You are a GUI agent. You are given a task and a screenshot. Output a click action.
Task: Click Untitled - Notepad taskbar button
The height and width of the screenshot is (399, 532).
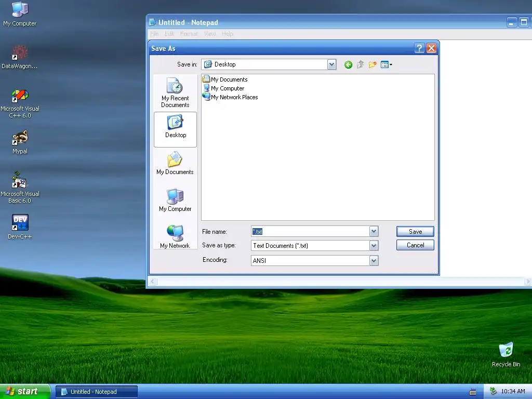coord(96,392)
